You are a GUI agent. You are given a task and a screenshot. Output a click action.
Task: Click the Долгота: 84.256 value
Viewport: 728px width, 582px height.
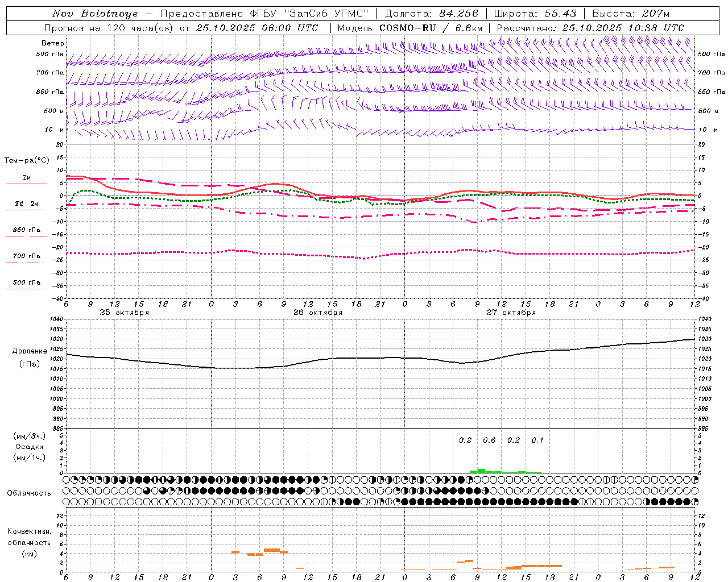point(432,14)
